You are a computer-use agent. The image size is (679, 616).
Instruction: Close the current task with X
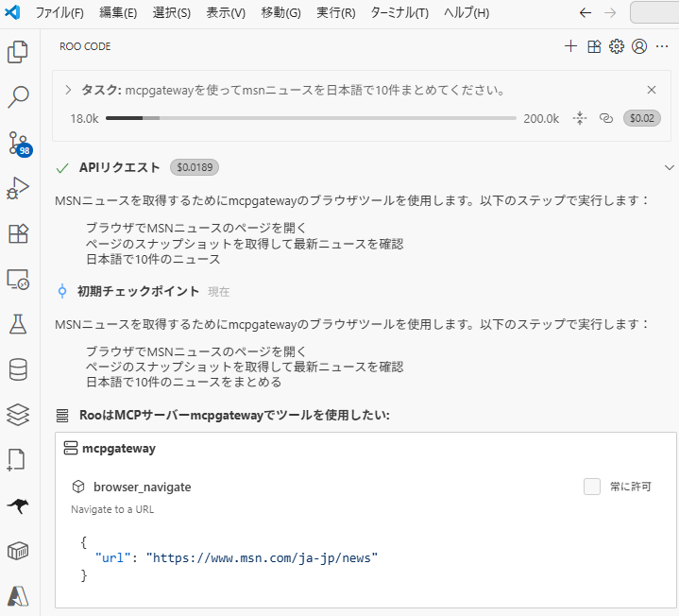click(652, 90)
